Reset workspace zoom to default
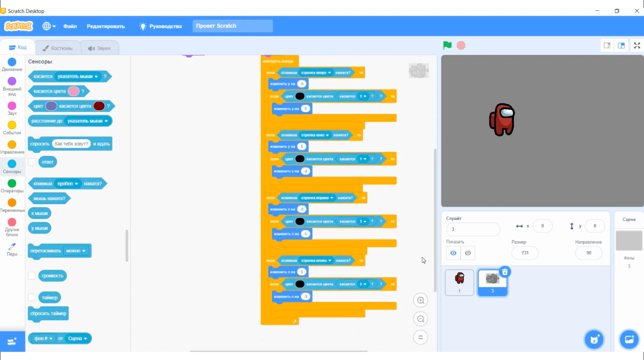 coord(420,337)
